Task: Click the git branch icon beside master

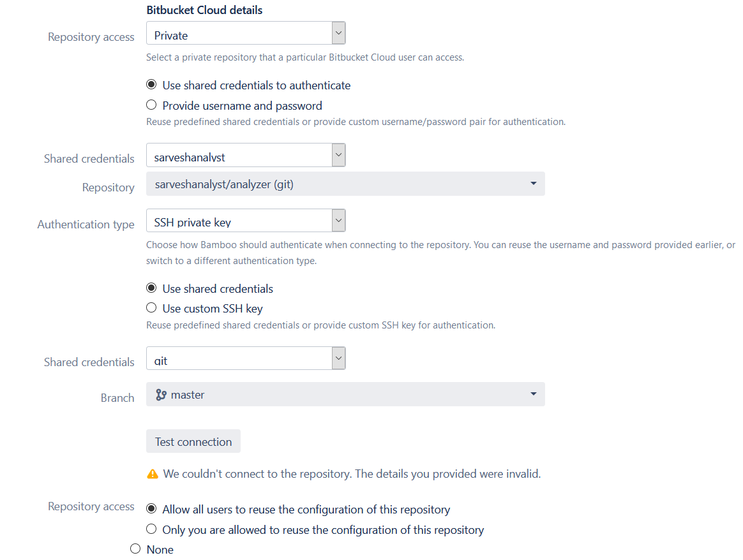Action: coord(160,394)
